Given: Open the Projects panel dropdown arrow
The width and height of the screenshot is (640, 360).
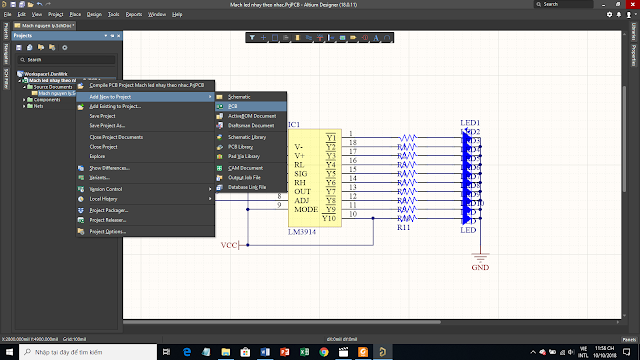Looking at the screenshot, I should pos(106,36).
